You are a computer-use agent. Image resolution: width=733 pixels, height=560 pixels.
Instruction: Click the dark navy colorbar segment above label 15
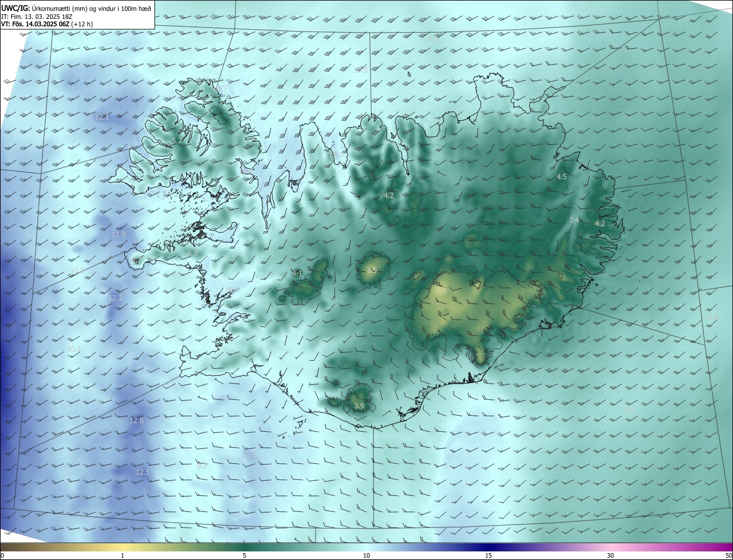(488, 547)
